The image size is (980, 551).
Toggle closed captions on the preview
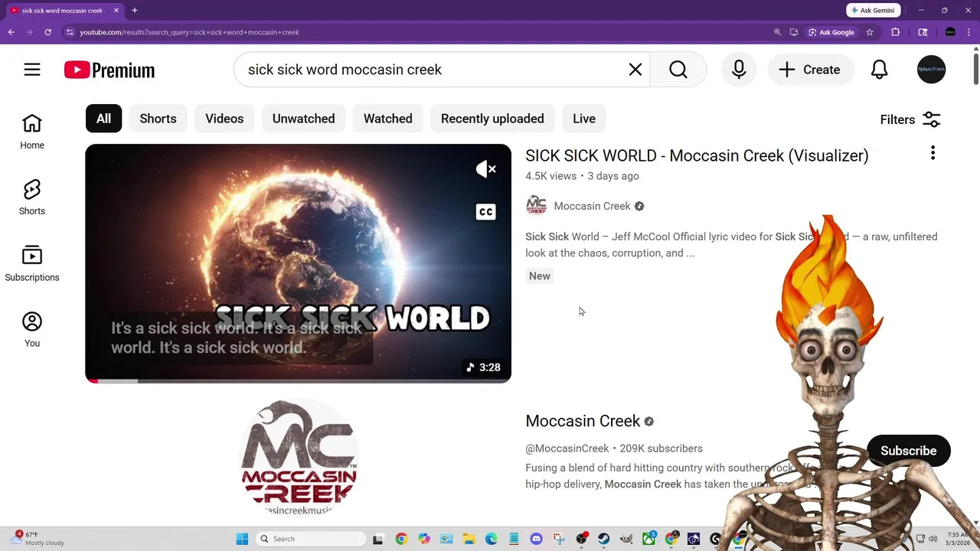click(486, 212)
